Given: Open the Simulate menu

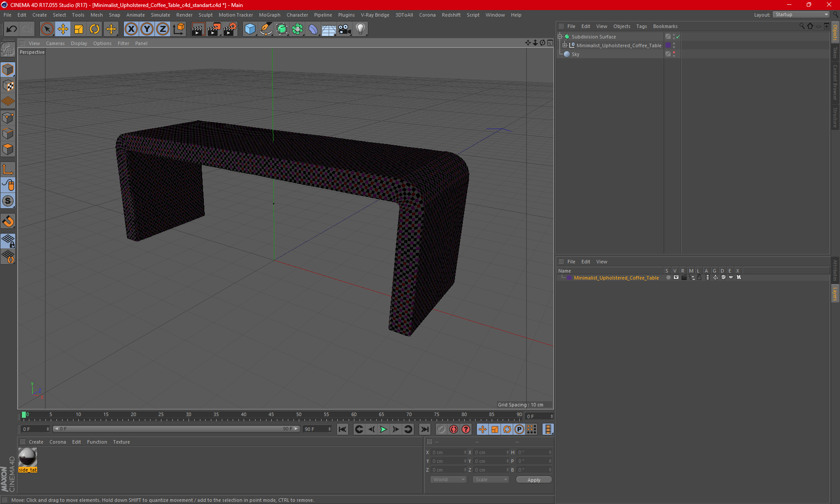Looking at the screenshot, I should [160, 15].
